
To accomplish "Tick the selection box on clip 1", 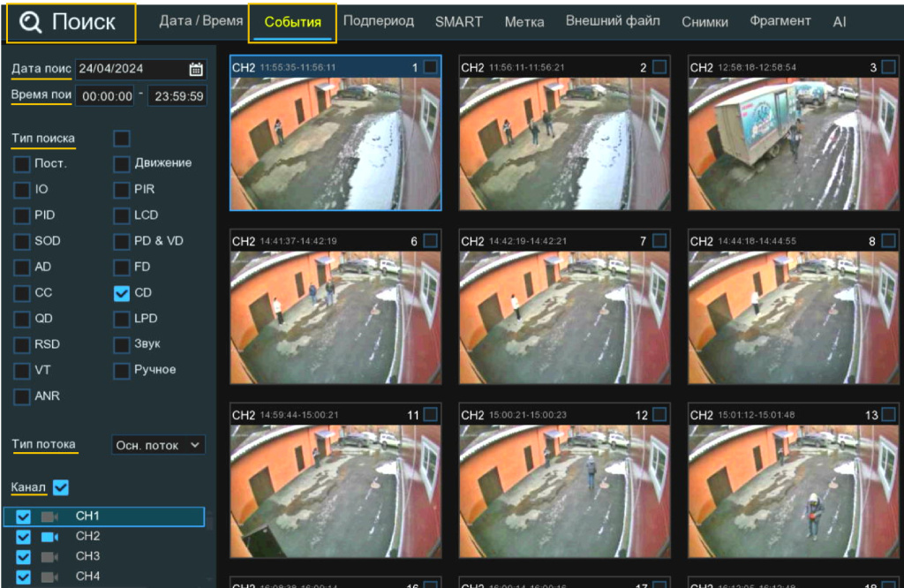I will click(430, 67).
